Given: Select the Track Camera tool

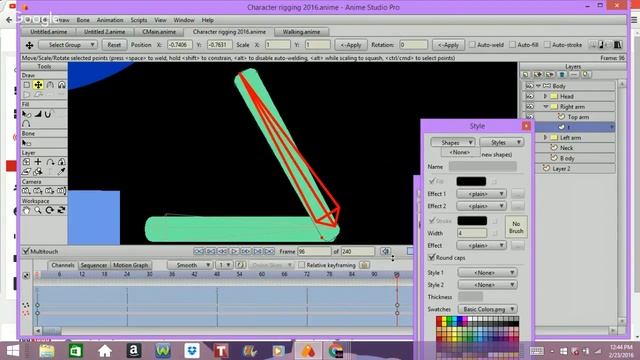Looking at the screenshot, I should 27,191.
